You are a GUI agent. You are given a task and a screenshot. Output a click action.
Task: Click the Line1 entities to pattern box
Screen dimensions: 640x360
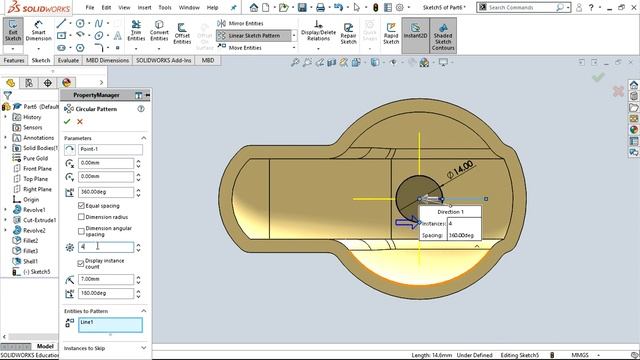[x=110, y=325]
